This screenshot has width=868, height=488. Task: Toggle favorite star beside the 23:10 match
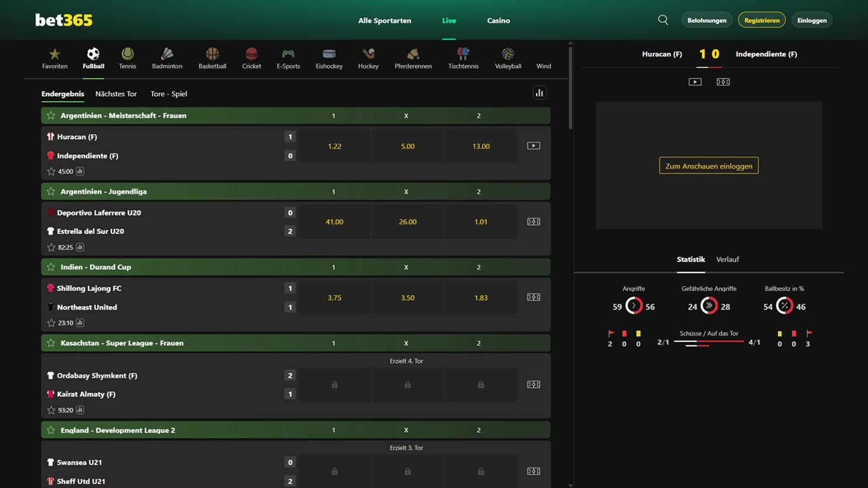coord(51,322)
